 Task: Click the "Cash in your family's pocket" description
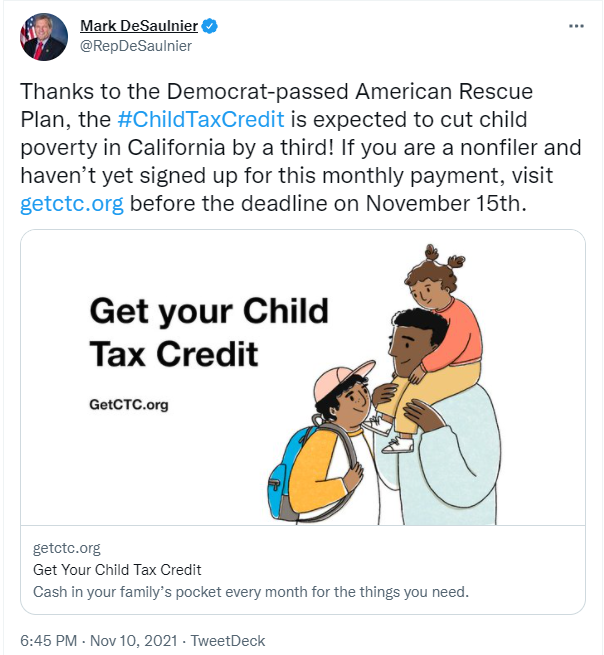(250, 591)
